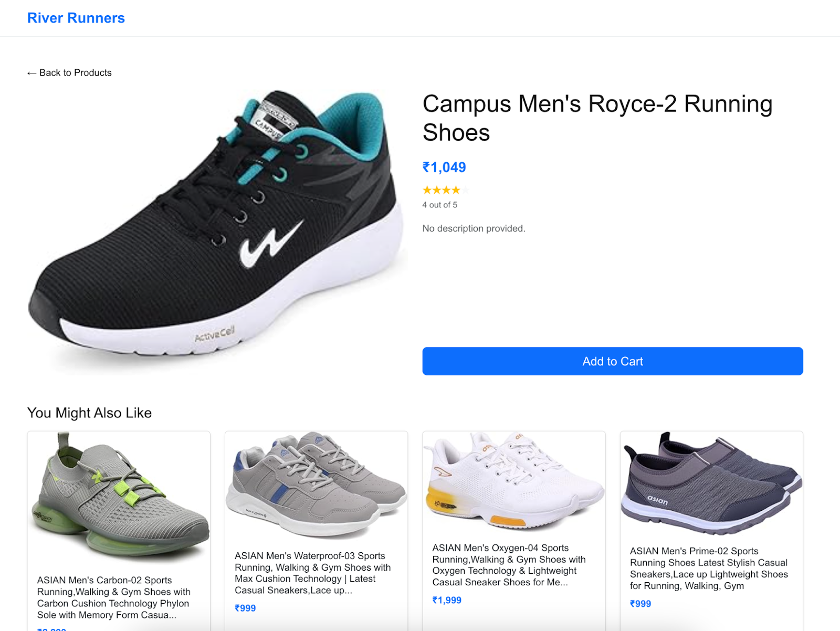Screen dimensions: 840x631
Task: Click the four-star rating icons
Action: (x=446, y=190)
